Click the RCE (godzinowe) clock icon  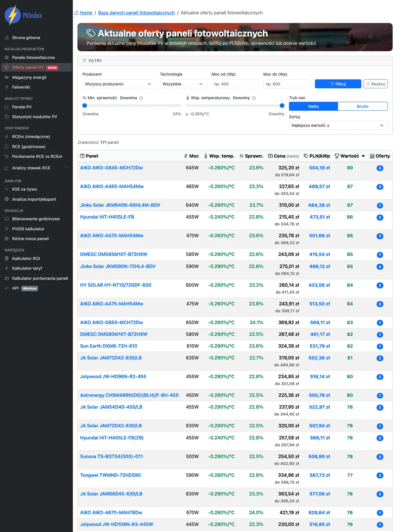click(7, 147)
